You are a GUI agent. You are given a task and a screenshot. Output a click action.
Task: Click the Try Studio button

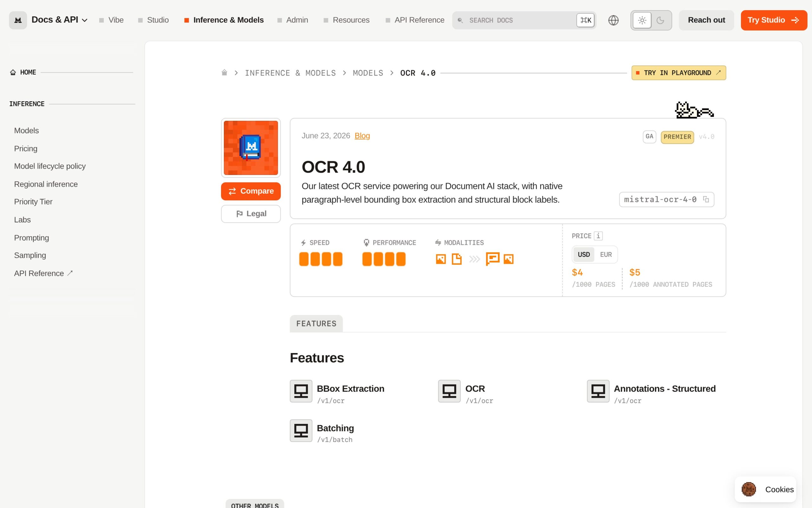pos(774,20)
